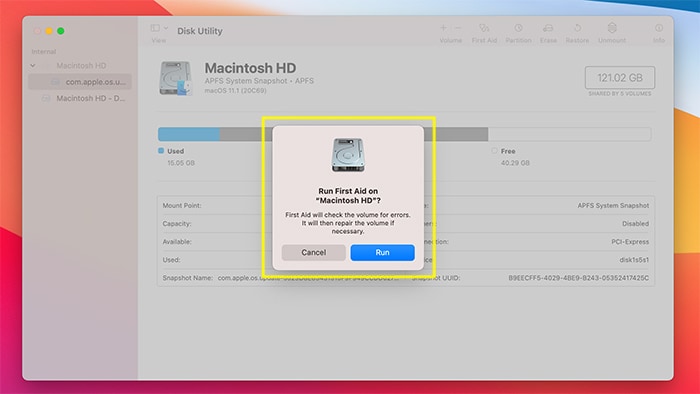Click the Used blue legend swatch
This screenshot has height=394, width=700.
[x=161, y=151]
